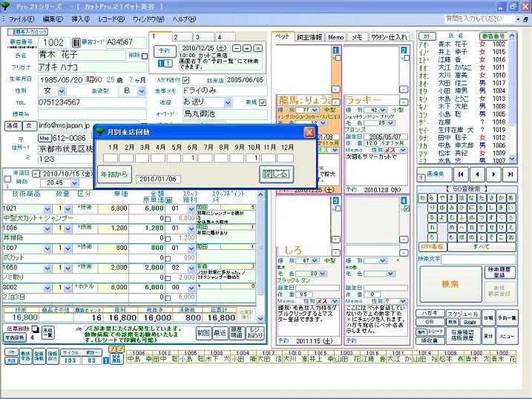
Task: Click 閉じる button in 月別来店回数 dialog
Action: (x=276, y=174)
